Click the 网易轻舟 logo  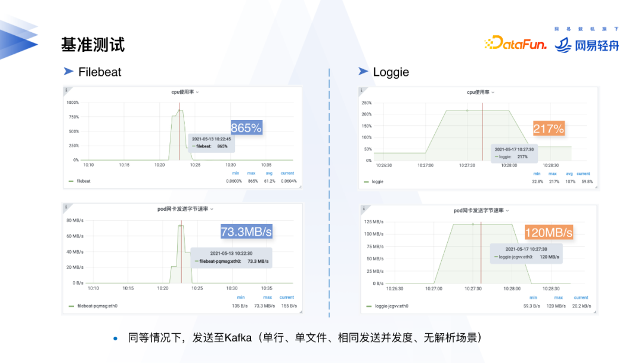[x=587, y=45]
